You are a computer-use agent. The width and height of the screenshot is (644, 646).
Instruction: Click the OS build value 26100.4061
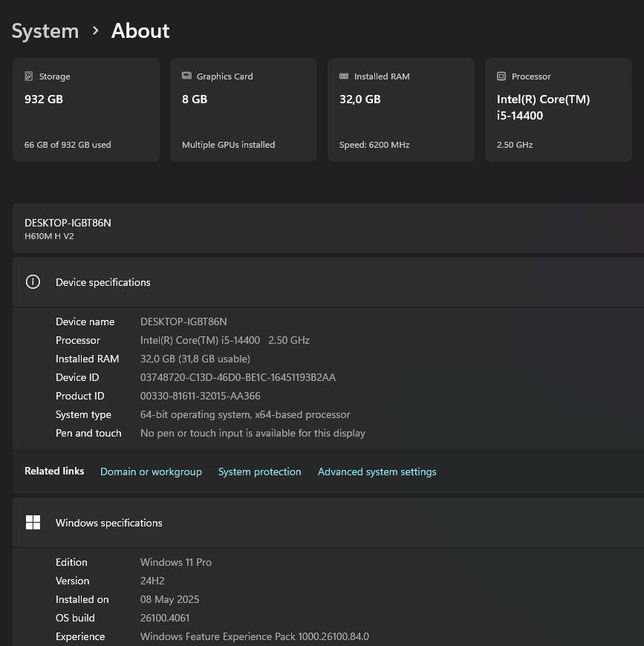[x=164, y=617]
